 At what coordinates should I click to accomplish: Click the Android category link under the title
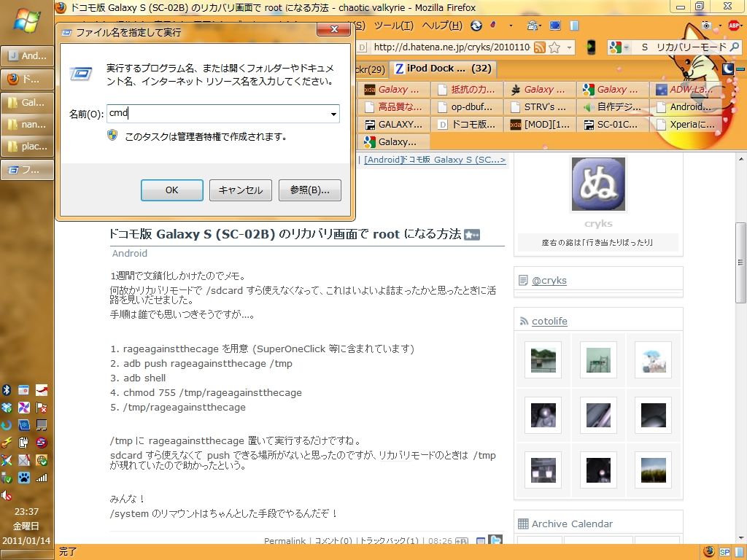[x=130, y=253]
